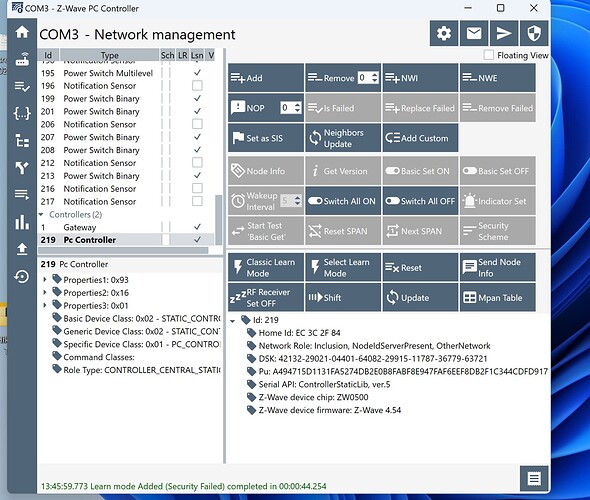Viewport: 590px width, 500px height.
Task: Open the curly braces command classes icon
Action: tap(22, 113)
